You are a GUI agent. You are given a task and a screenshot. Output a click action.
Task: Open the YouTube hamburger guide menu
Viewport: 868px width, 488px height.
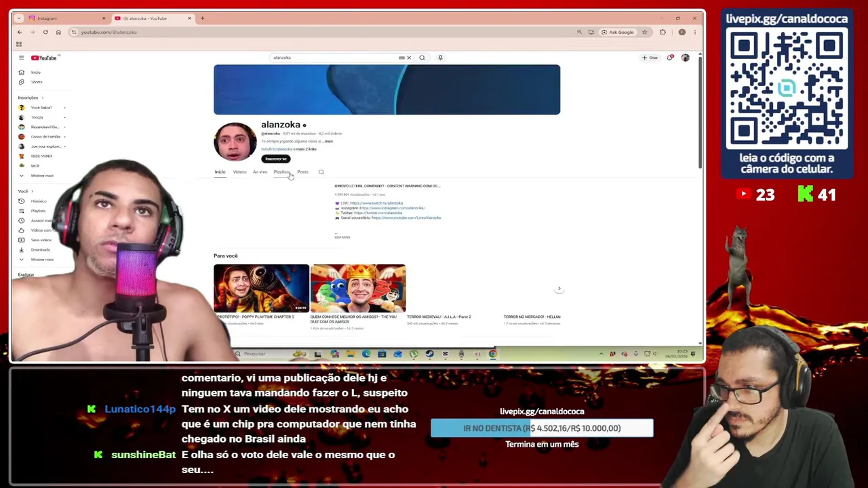click(21, 58)
